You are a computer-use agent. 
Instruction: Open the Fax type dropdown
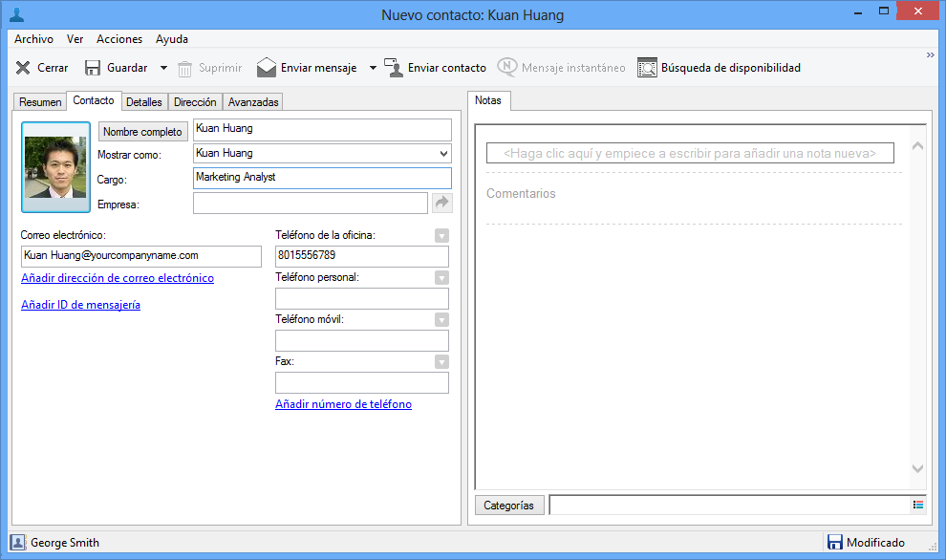click(441, 362)
